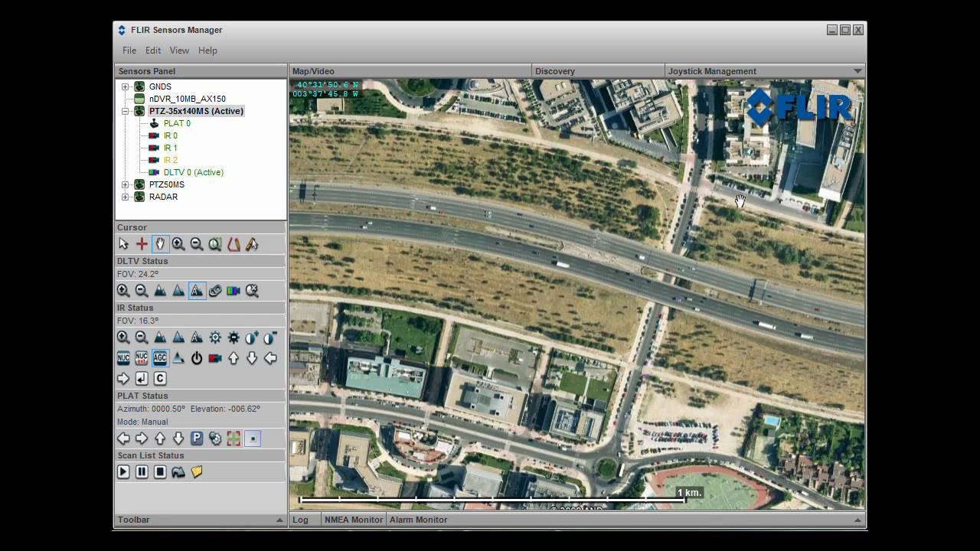Play the scan list
980x551 pixels.
pos(123,472)
